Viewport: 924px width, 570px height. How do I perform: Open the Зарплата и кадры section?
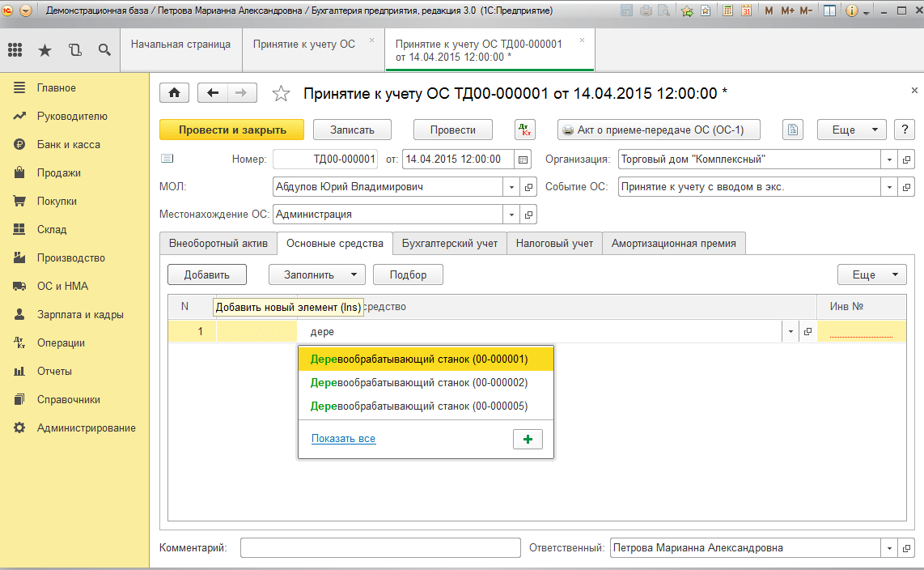pyautogui.click(x=80, y=314)
